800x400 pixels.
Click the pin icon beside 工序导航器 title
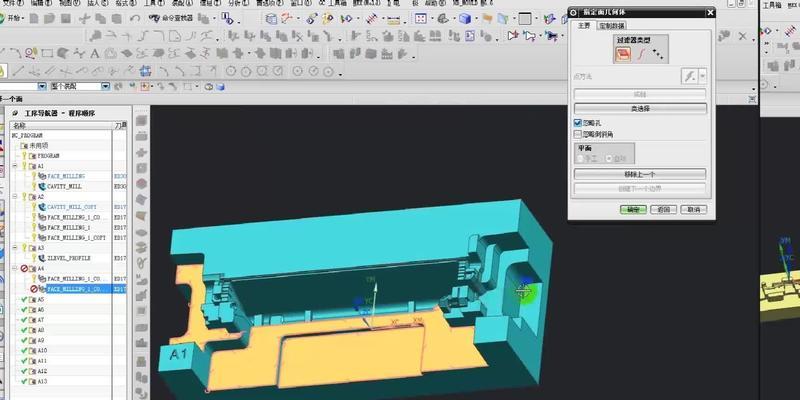pyautogui.click(x=15, y=113)
